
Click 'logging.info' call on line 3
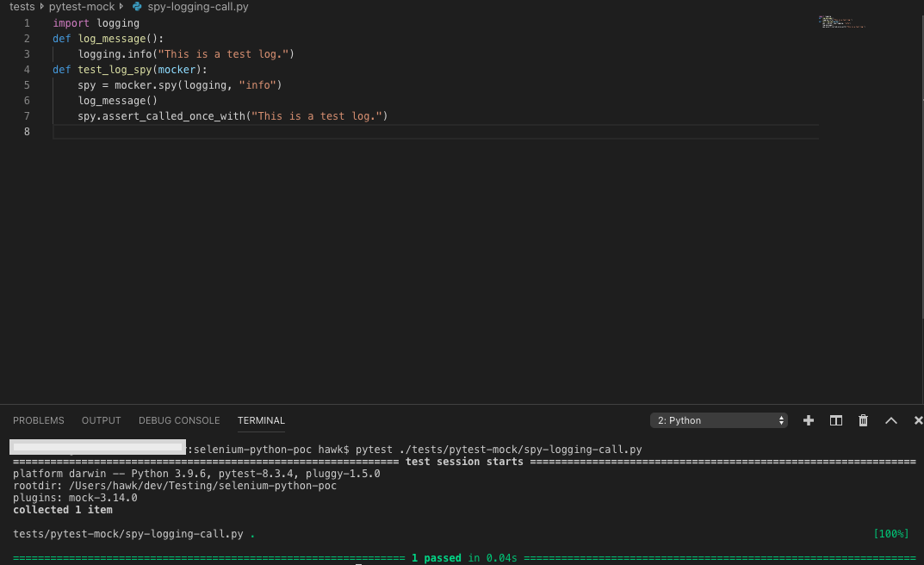tap(115, 54)
